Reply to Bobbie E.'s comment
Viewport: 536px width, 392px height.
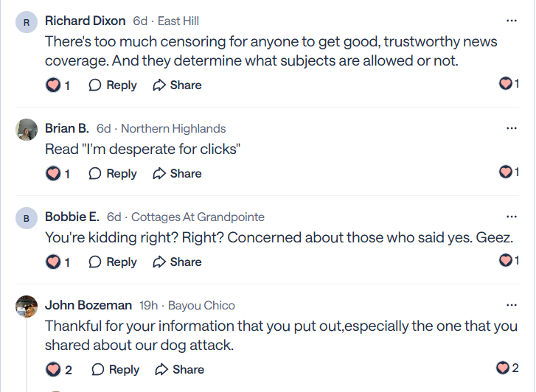coord(113,262)
